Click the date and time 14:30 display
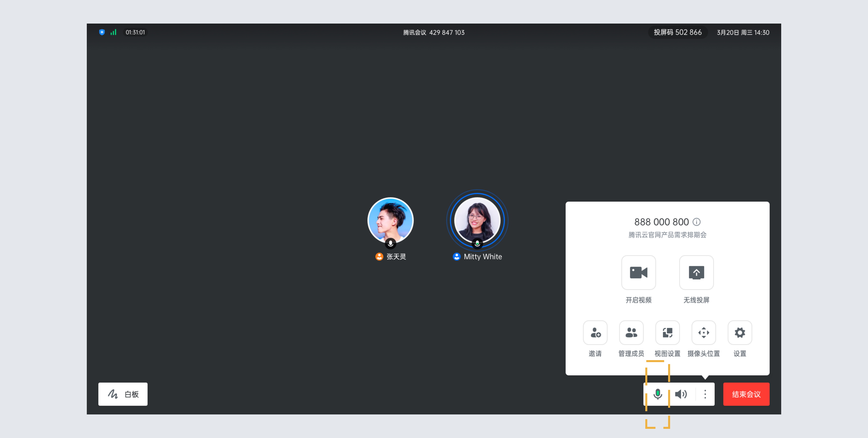This screenshot has height=438, width=868. click(x=743, y=33)
